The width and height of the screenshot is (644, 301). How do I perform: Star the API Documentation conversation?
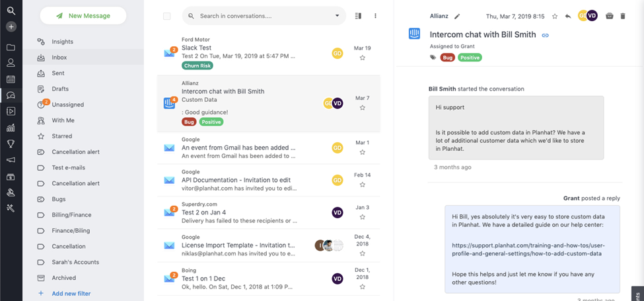[x=362, y=185]
